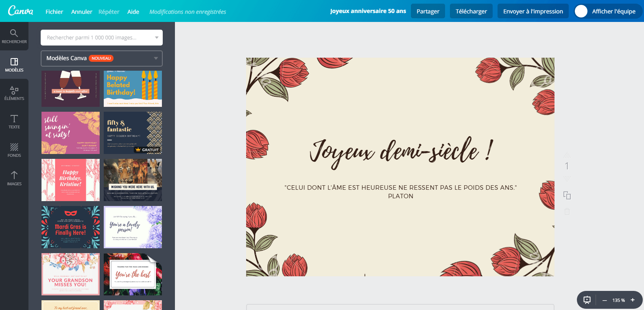Select the Mardi Gras is Finally Here template
Viewport: 644px width, 310px height.
pyautogui.click(x=70, y=227)
